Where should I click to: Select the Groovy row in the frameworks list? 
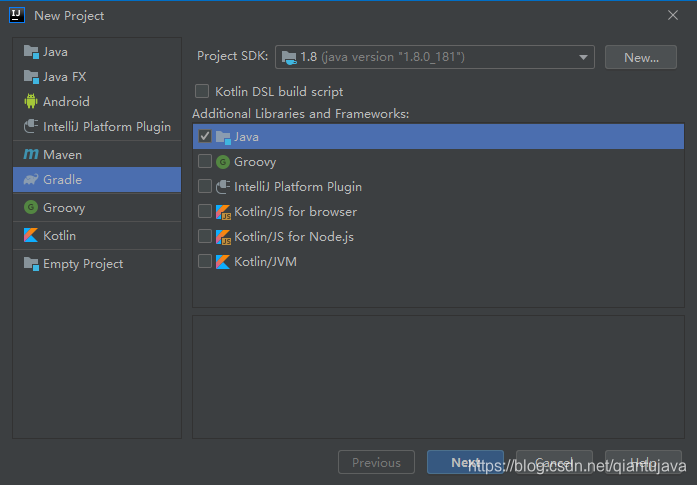[x=438, y=161]
